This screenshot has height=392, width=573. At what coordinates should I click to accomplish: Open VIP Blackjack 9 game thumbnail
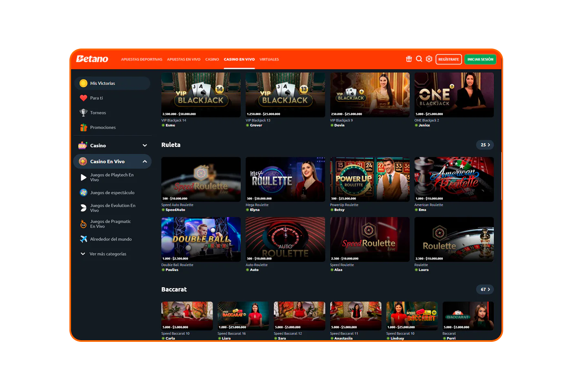[370, 95]
